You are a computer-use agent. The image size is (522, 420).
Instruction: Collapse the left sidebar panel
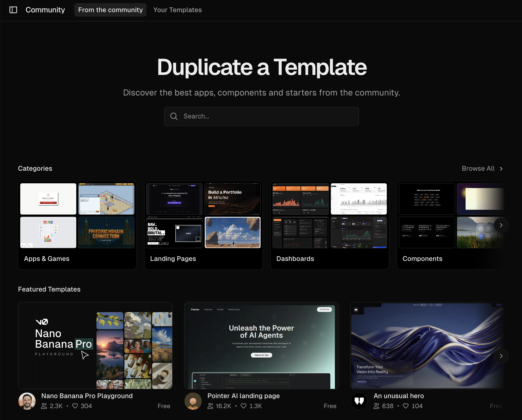point(14,10)
